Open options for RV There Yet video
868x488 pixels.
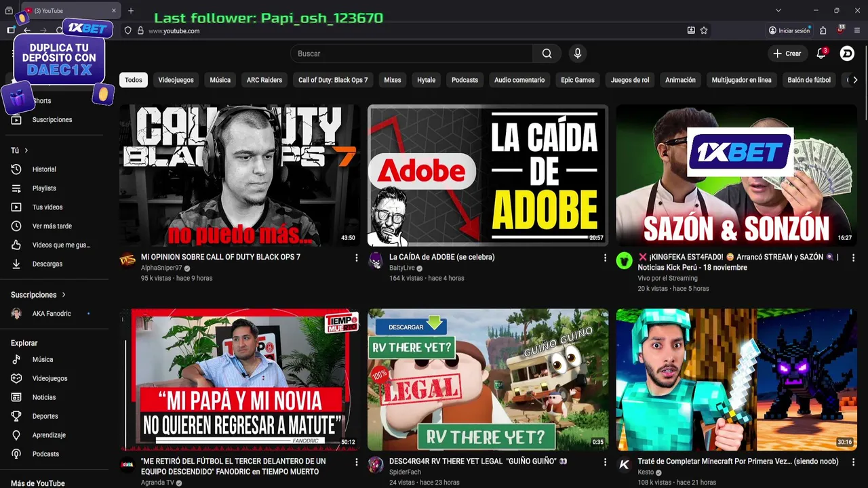pyautogui.click(x=605, y=462)
